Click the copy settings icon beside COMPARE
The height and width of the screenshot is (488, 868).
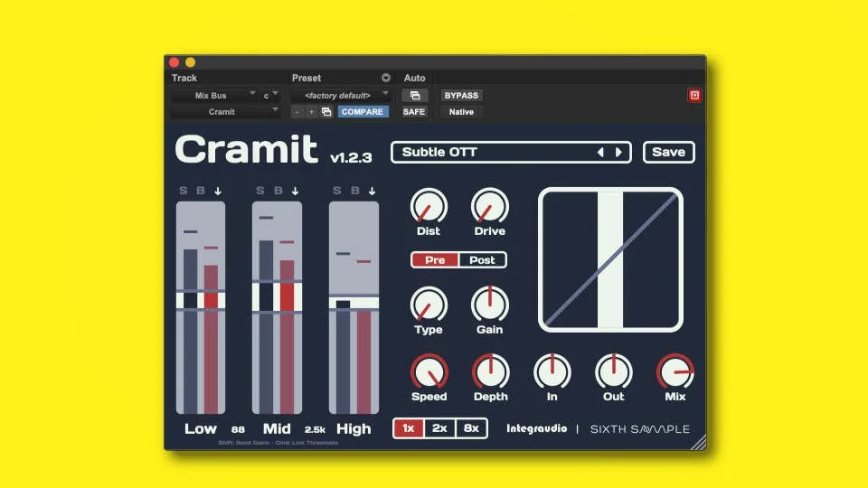(x=326, y=112)
